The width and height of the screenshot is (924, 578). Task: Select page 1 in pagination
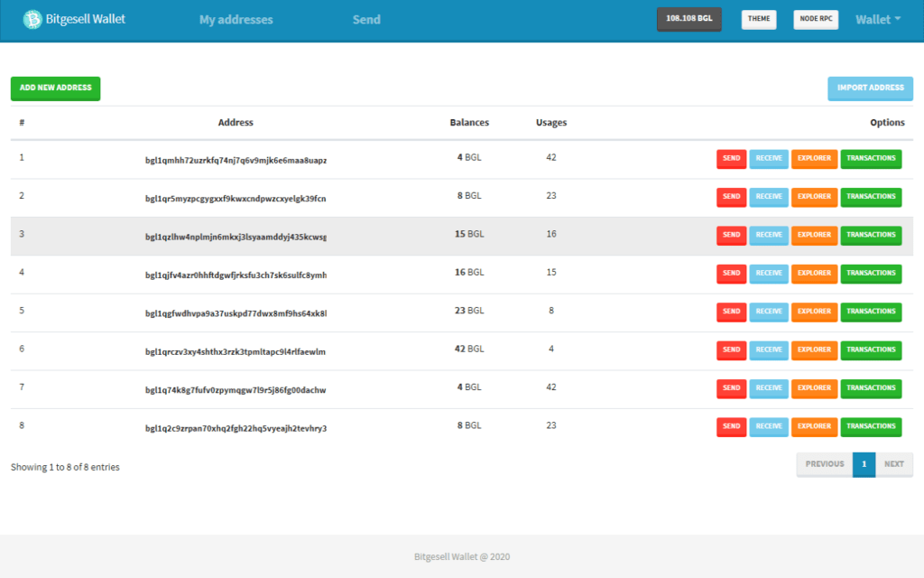tap(864, 464)
